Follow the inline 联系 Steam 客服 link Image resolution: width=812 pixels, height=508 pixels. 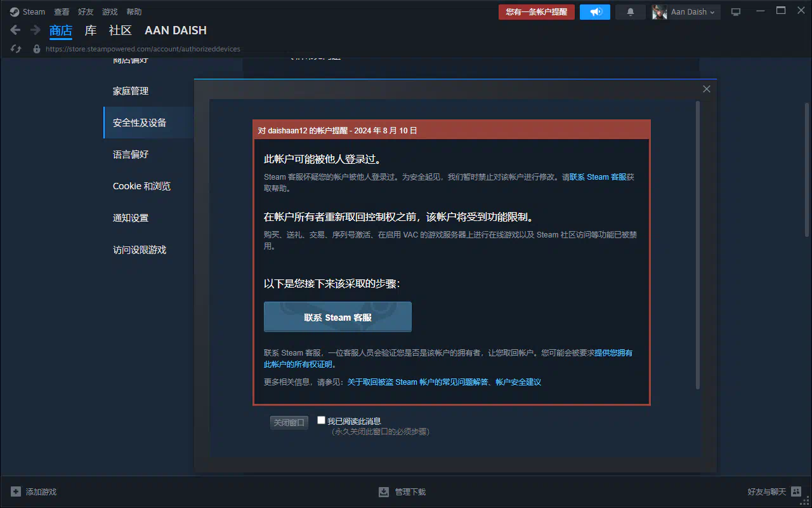(x=598, y=177)
